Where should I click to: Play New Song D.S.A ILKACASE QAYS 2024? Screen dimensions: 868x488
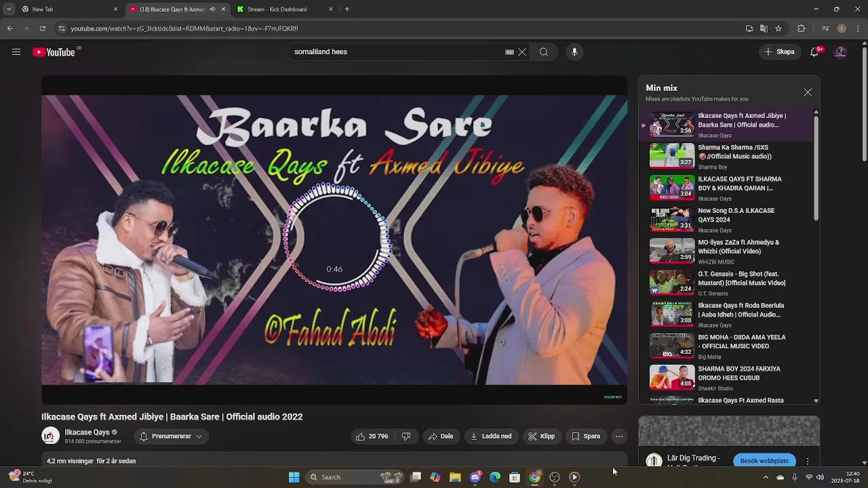click(726, 220)
